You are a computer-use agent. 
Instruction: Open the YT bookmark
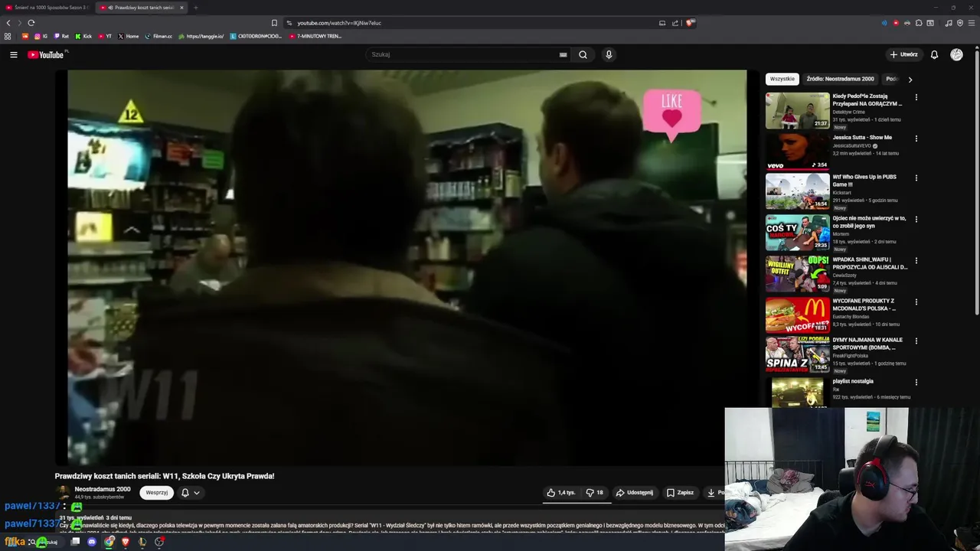coord(105,36)
